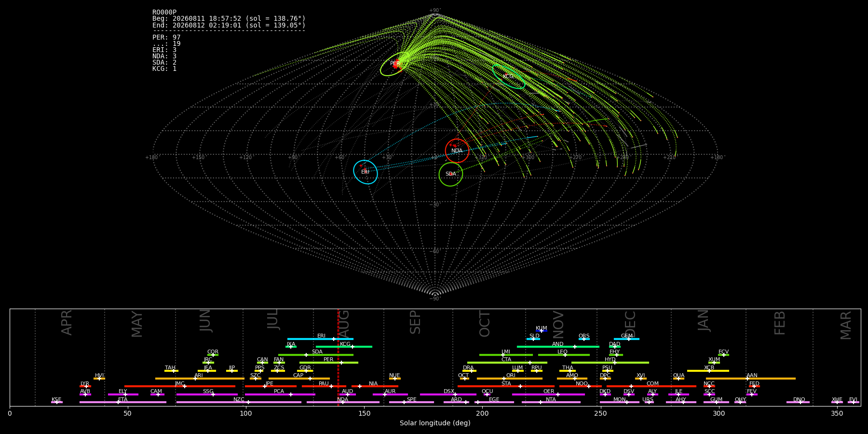Screen dimensions: 868x434
Task: Click the 150 tick on solar longitude axis
Action: pyautogui.click(x=364, y=413)
